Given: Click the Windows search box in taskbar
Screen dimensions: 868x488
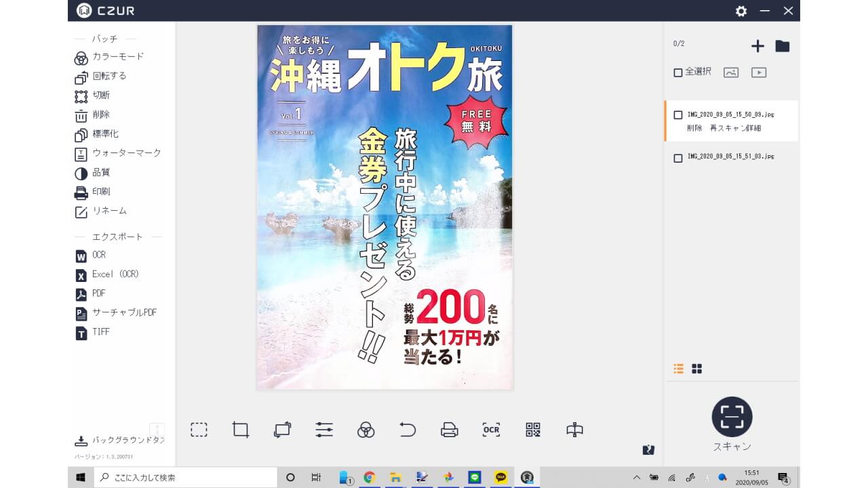Looking at the screenshot, I should tap(185, 477).
